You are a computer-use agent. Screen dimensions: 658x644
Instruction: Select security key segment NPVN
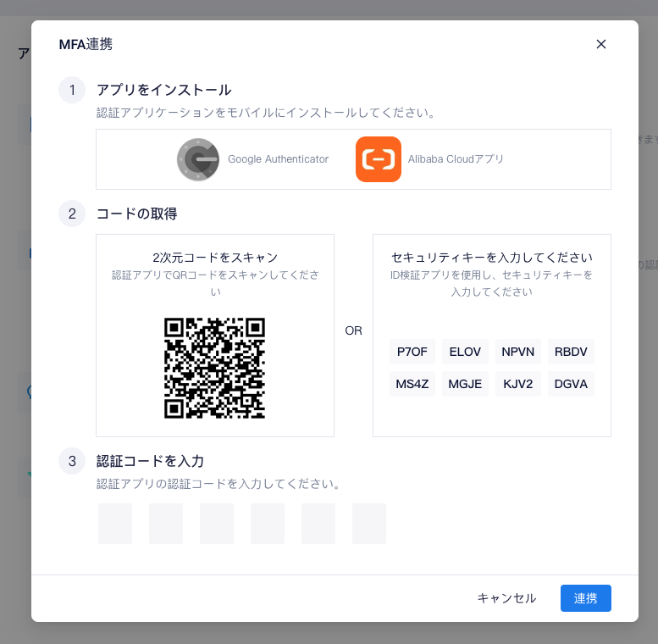coord(517,352)
